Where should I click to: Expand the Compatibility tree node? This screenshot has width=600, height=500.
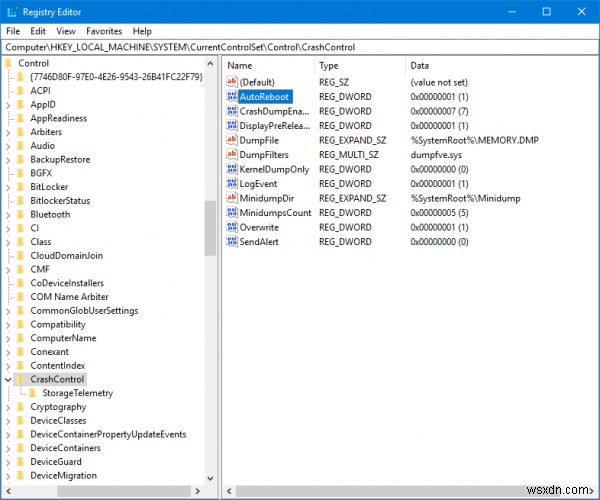click(x=8, y=325)
